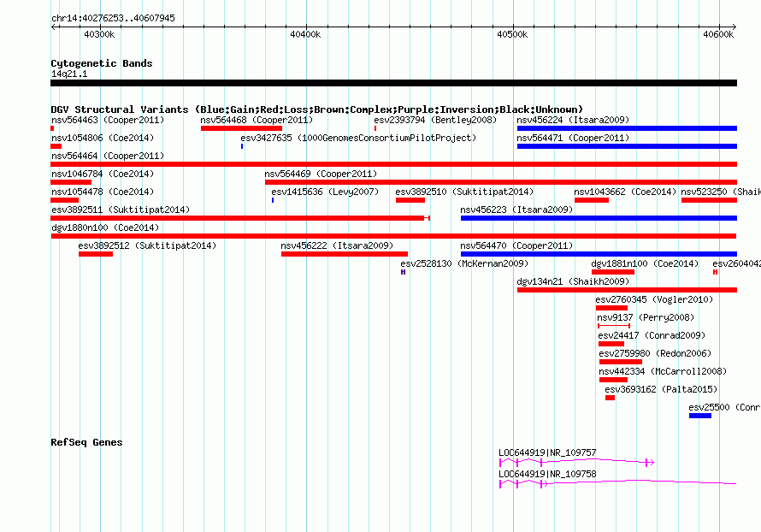Open dgv1881n100 (Coe2014) variant label
The height and width of the screenshot is (532, 761).
click(645, 263)
